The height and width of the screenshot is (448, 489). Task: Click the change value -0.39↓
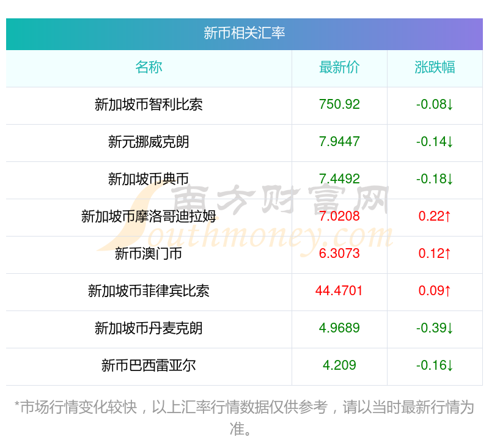435,328
